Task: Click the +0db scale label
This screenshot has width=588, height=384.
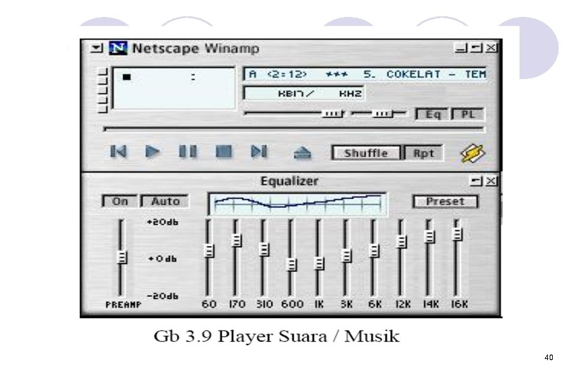Action: pos(162,259)
